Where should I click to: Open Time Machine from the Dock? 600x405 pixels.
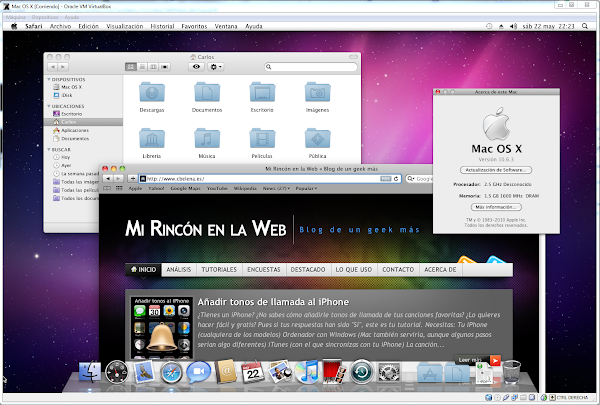[362, 373]
